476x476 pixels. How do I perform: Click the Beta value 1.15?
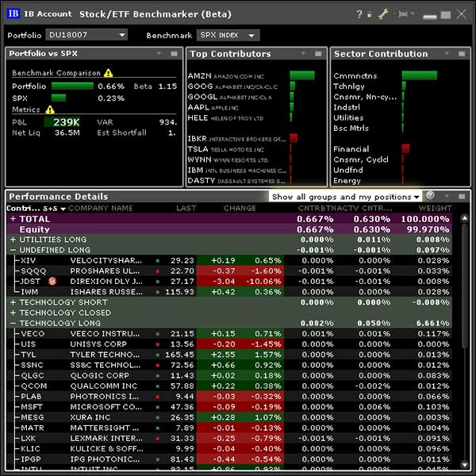click(x=167, y=86)
